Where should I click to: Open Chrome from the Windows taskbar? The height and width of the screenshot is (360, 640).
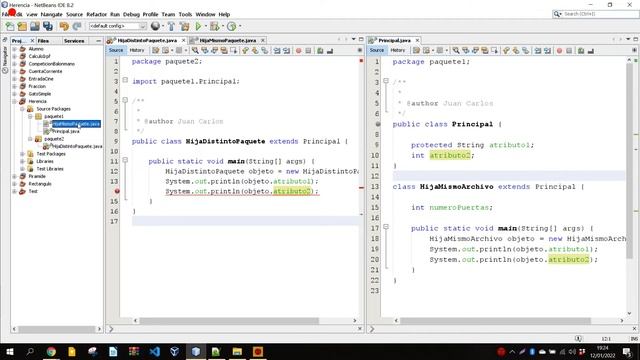[x=51, y=351]
